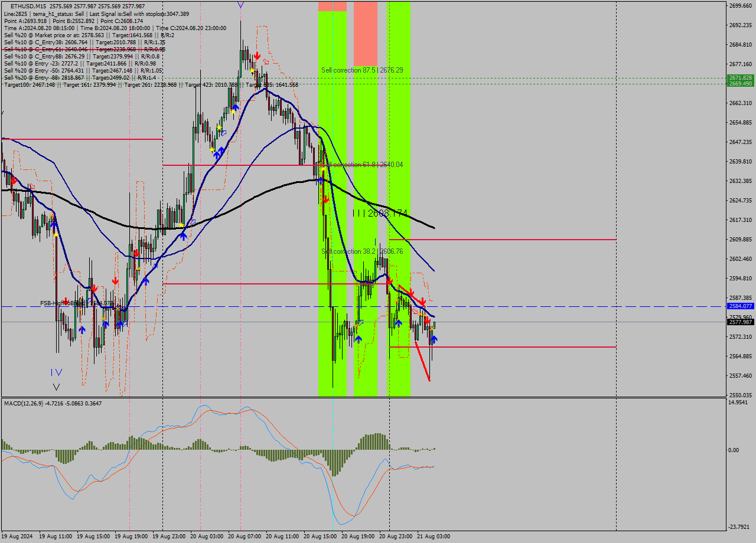This screenshot has height=543, width=756.
Task: Select the green 2671.828 price tag
Action: 740,78
